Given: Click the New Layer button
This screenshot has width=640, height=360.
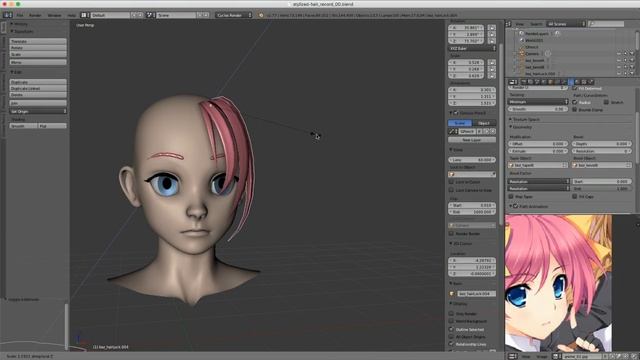Looking at the screenshot, I should [x=472, y=140].
